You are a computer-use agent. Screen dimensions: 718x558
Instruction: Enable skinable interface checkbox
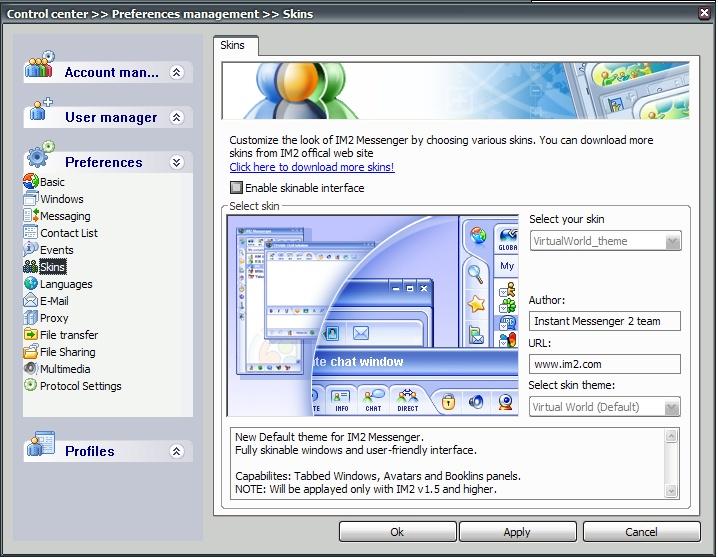tap(236, 187)
